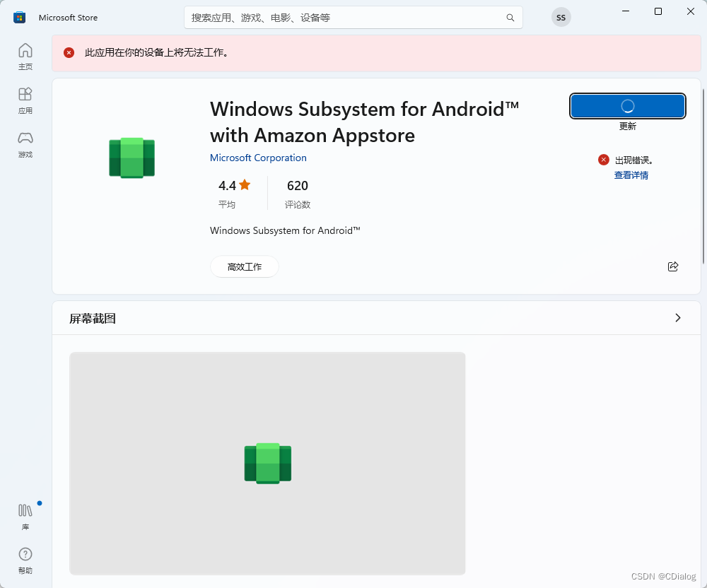The width and height of the screenshot is (707, 588).
Task: Click the search box 搜索应用、游戏、电影、设备等
Action: [x=353, y=18]
